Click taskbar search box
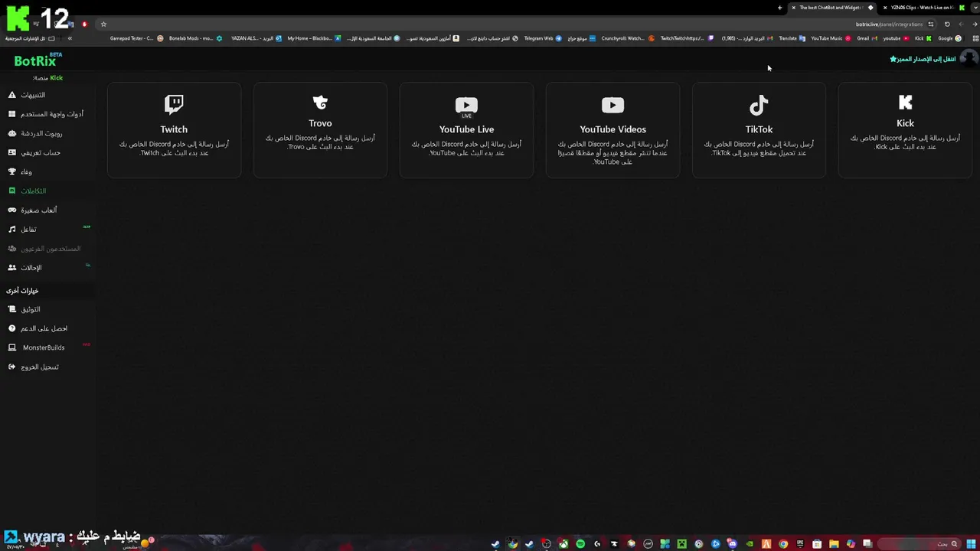The height and width of the screenshot is (551, 980). tap(919, 544)
